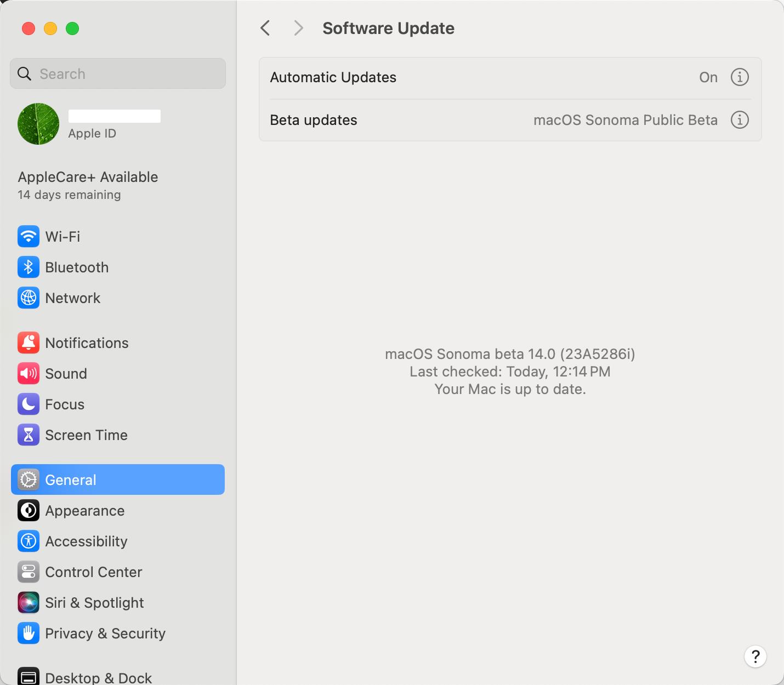Viewport: 784px width, 685px height.
Task: Select Desktop & Dock label
Action: tap(98, 678)
